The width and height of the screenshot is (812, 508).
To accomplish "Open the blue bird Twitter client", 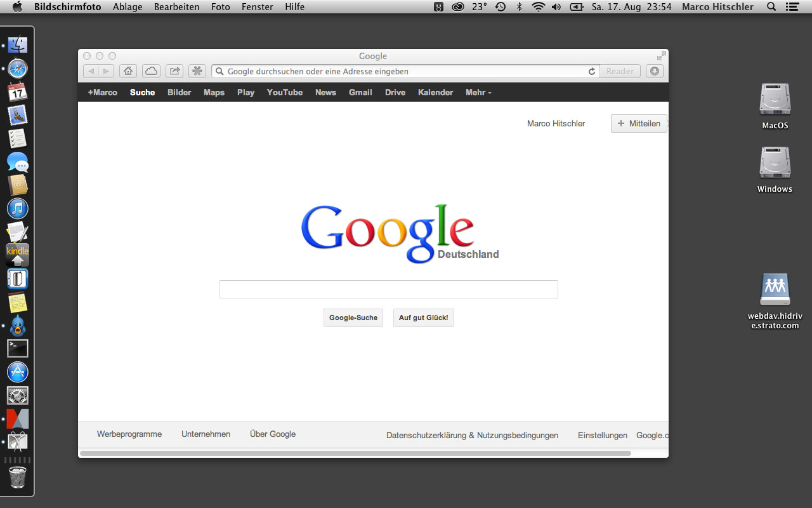I will click(18, 326).
